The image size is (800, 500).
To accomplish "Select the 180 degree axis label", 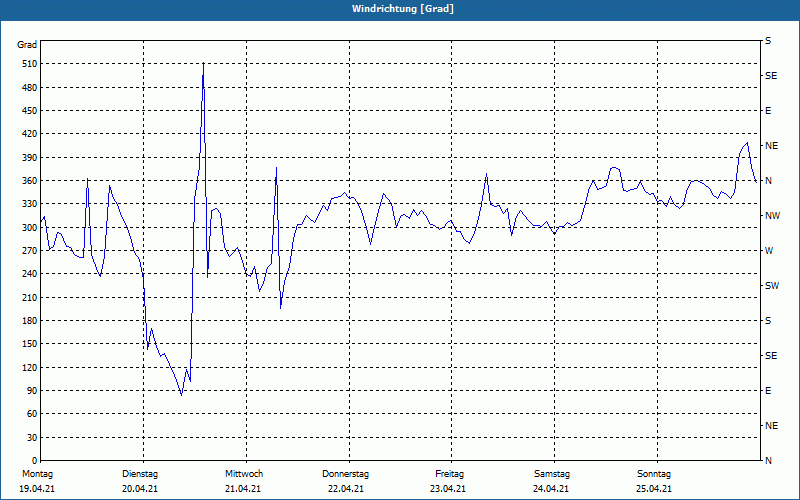I will [x=30, y=321].
